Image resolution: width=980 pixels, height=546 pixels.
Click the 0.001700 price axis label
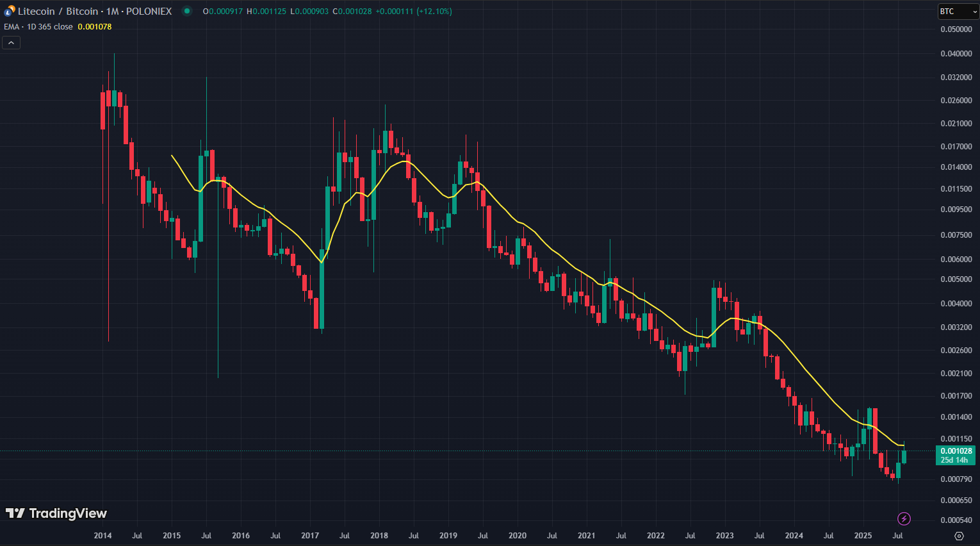coord(956,396)
